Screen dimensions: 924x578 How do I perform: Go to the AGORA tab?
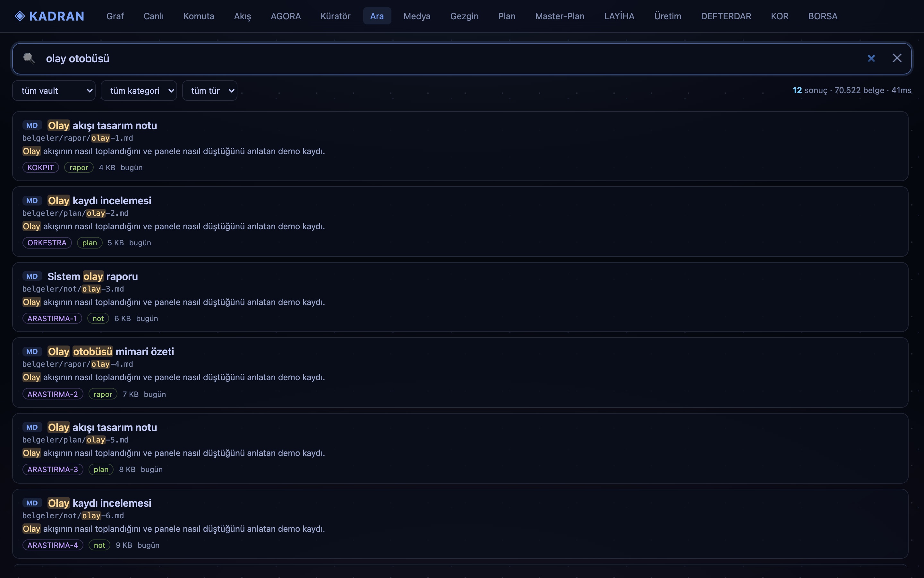coord(286,16)
